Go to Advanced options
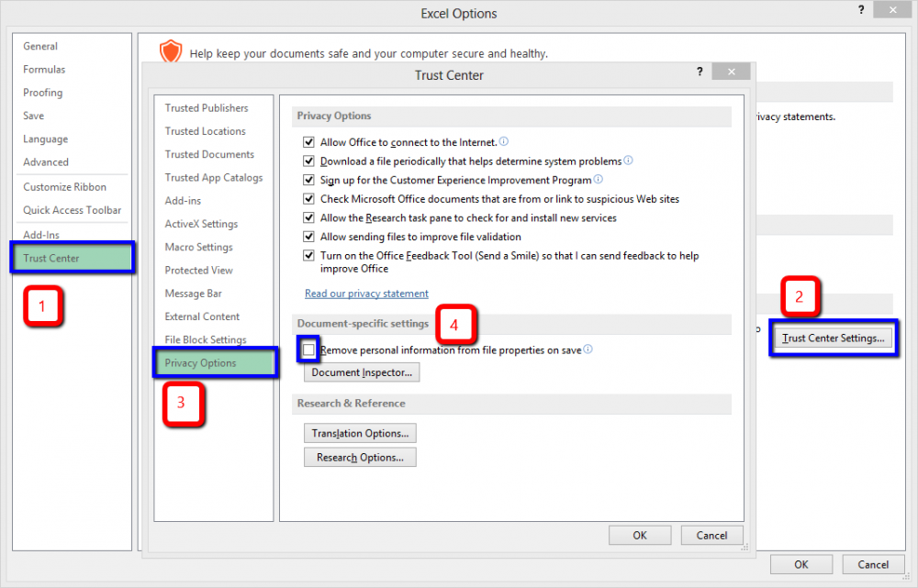Viewport: 918px width, 588px height. pos(46,162)
